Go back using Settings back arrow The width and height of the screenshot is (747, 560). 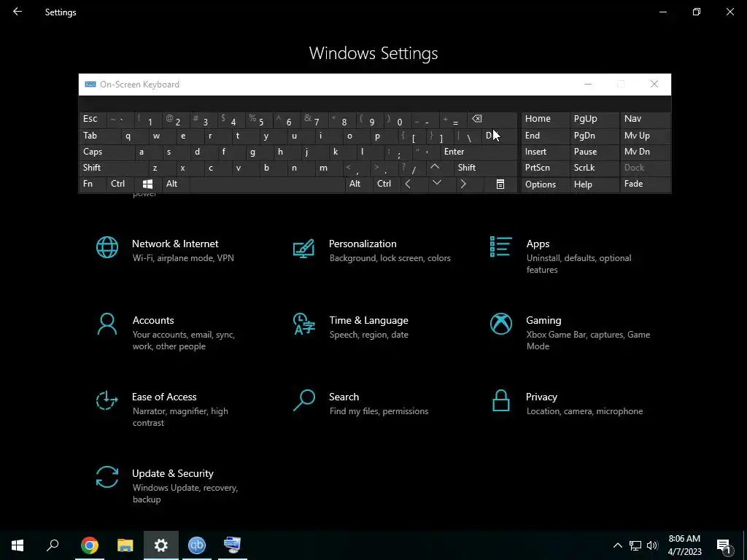(x=18, y=12)
